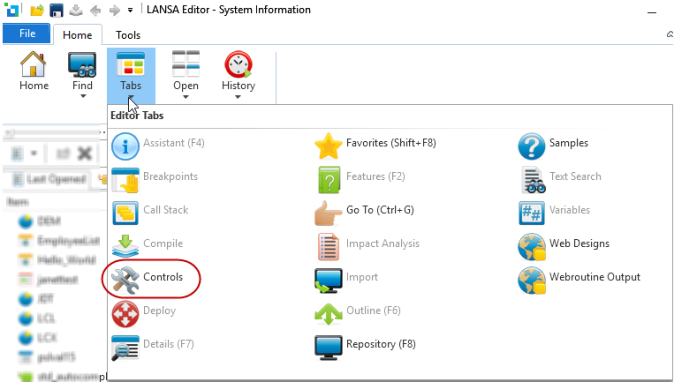Expand the Find dropdown arrow
Image resolution: width=674 pixels, height=382 pixels.
click(x=83, y=96)
